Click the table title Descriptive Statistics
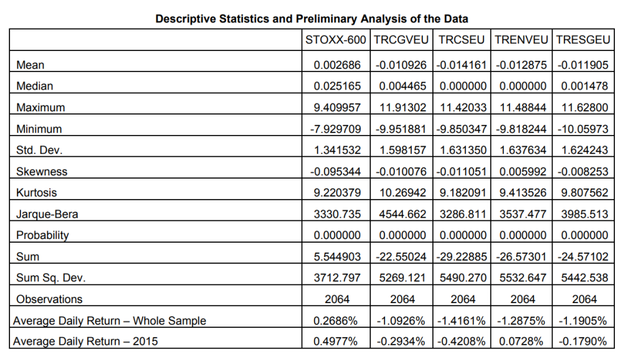 click(312, 19)
